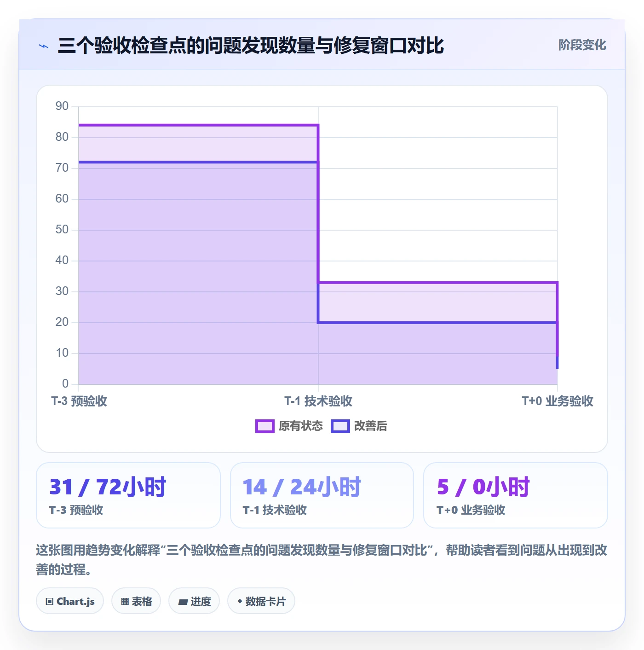Screen dimensions: 644x650
Task: Click the 改善后 legend label
Action: (x=370, y=426)
